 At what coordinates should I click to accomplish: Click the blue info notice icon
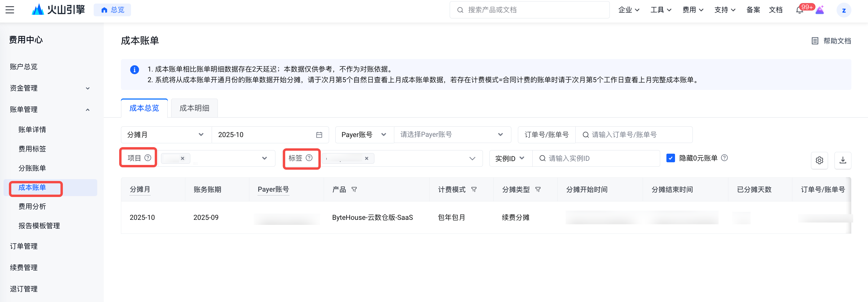pos(135,69)
